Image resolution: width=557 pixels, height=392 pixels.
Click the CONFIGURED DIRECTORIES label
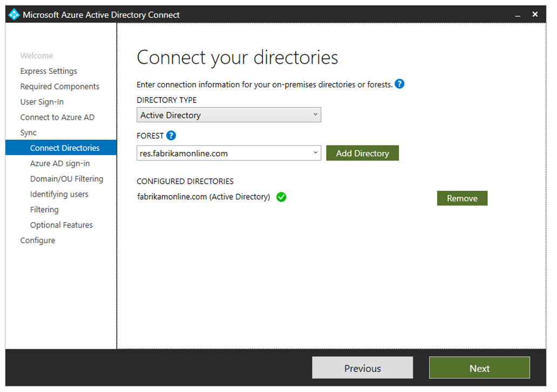coord(185,181)
